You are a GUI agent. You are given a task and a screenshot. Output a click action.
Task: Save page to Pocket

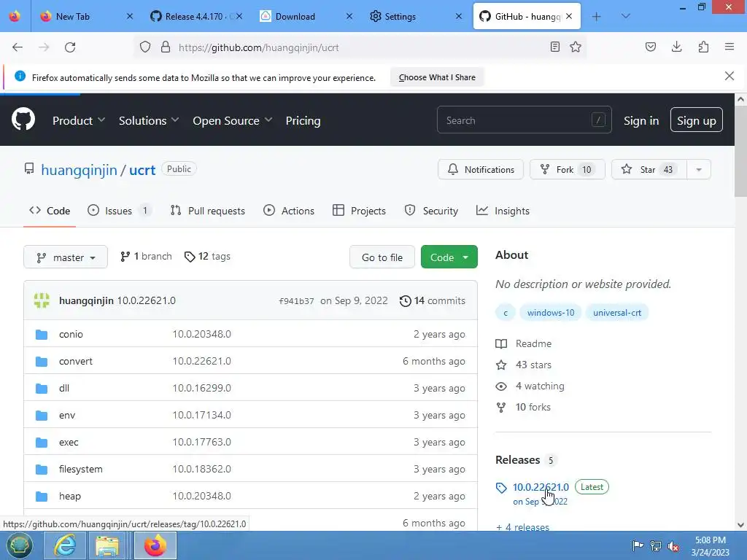(x=651, y=47)
